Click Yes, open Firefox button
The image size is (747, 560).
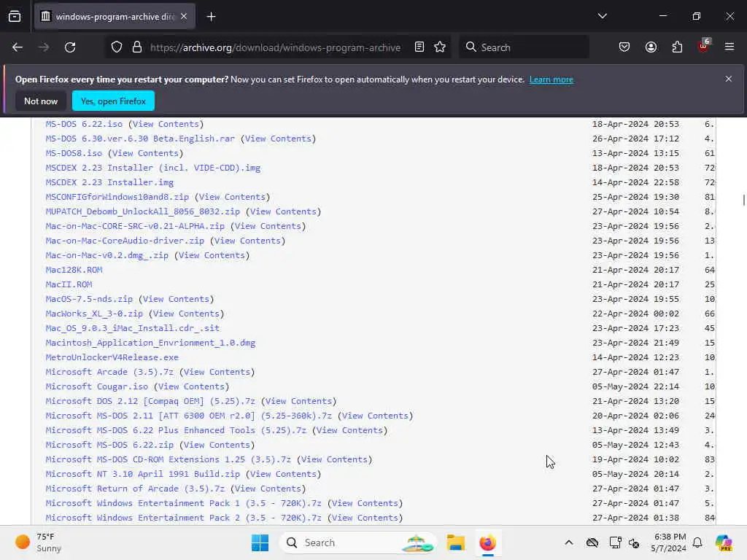[x=113, y=101]
